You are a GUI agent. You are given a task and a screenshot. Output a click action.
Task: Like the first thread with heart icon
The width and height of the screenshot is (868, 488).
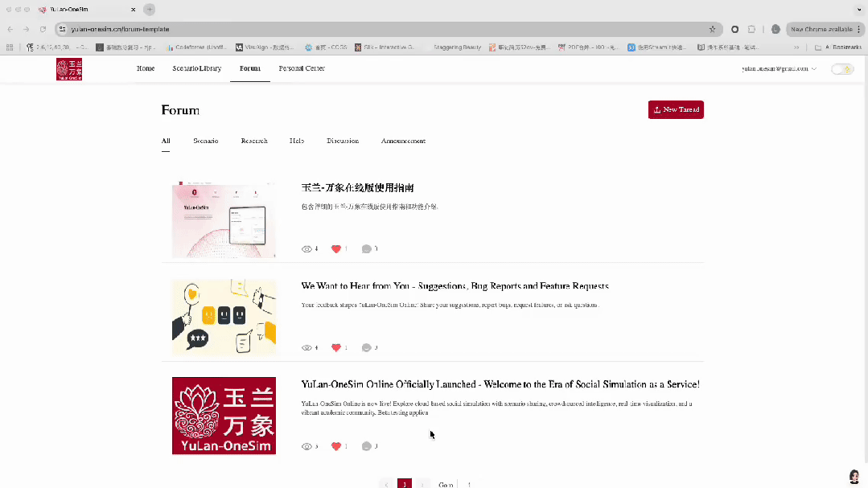coord(336,249)
